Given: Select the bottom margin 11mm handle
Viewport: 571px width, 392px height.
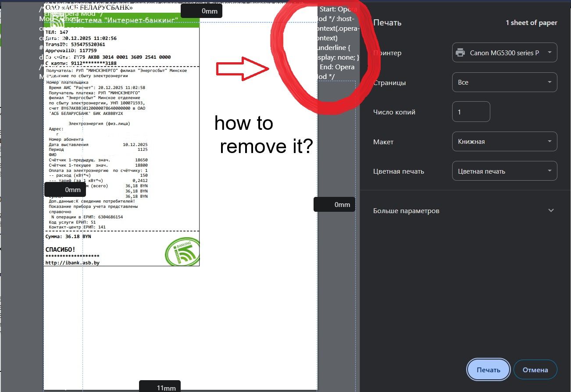Looking at the screenshot, I should coord(160,388).
